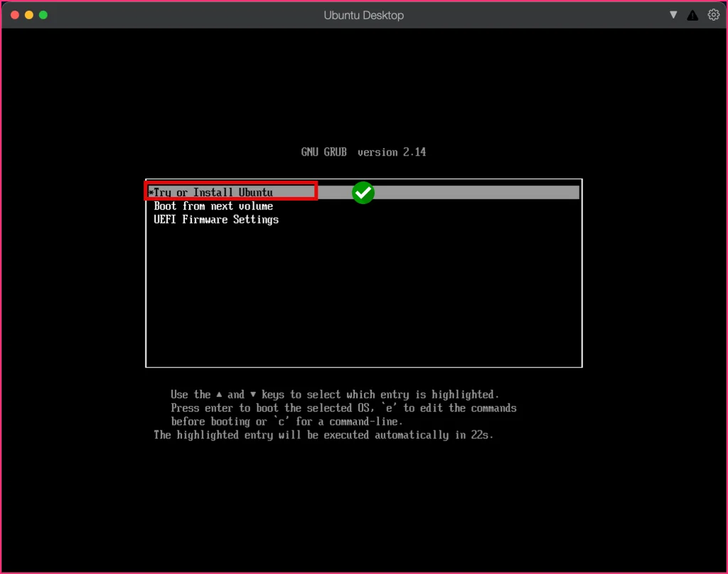Click the asterisk marker before Try or Install Ubuntu
The image size is (728, 574).
pyautogui.click(x=151, y=192)
